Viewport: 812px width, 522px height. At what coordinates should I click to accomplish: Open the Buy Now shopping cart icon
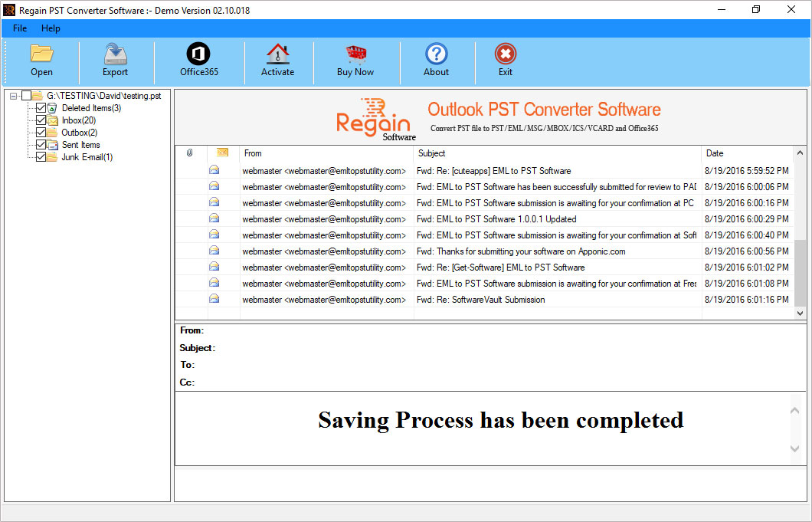pos(355,54)
